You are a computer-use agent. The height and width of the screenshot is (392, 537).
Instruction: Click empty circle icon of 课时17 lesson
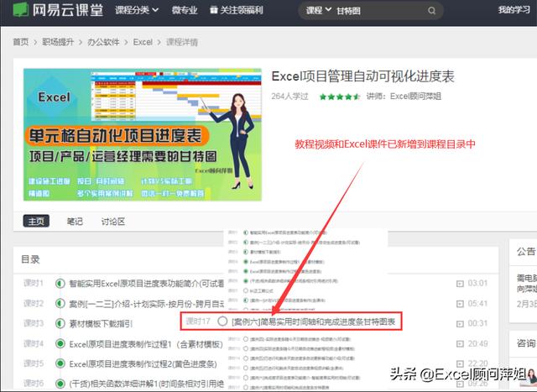tap(222, 321)
